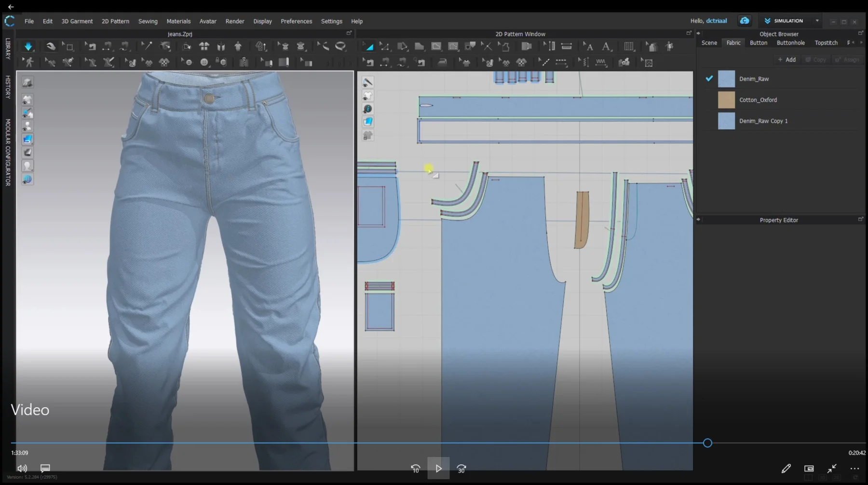Open the SIMULATION mode dropdown arrow
This screenshot has width=868, height=485.
pyautogui.click(x=817, y=21)
